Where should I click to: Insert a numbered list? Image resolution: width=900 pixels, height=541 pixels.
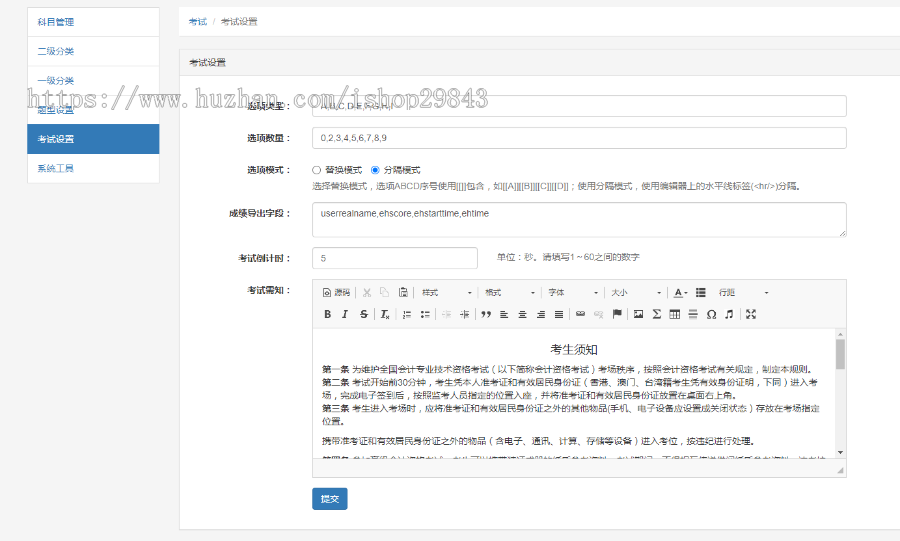[407, 314]
